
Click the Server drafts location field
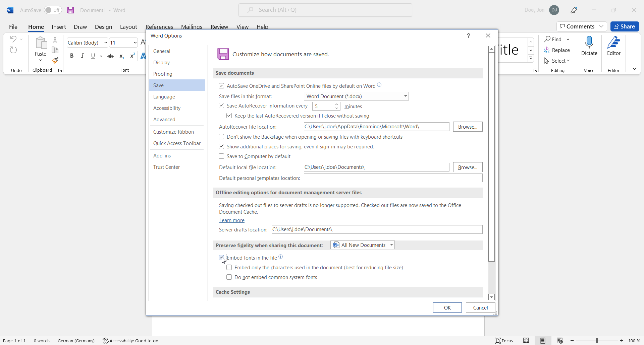[376, 229]
